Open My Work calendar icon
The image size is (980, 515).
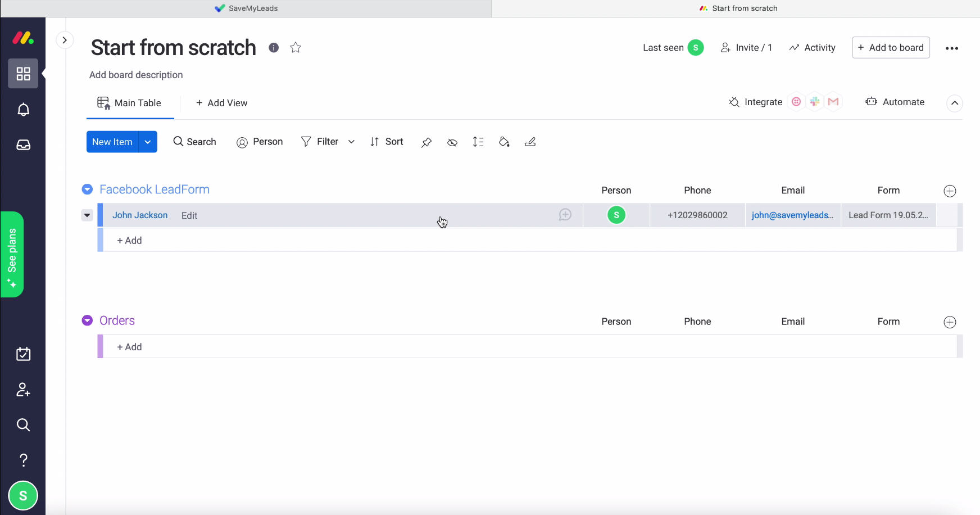(23, 354)
